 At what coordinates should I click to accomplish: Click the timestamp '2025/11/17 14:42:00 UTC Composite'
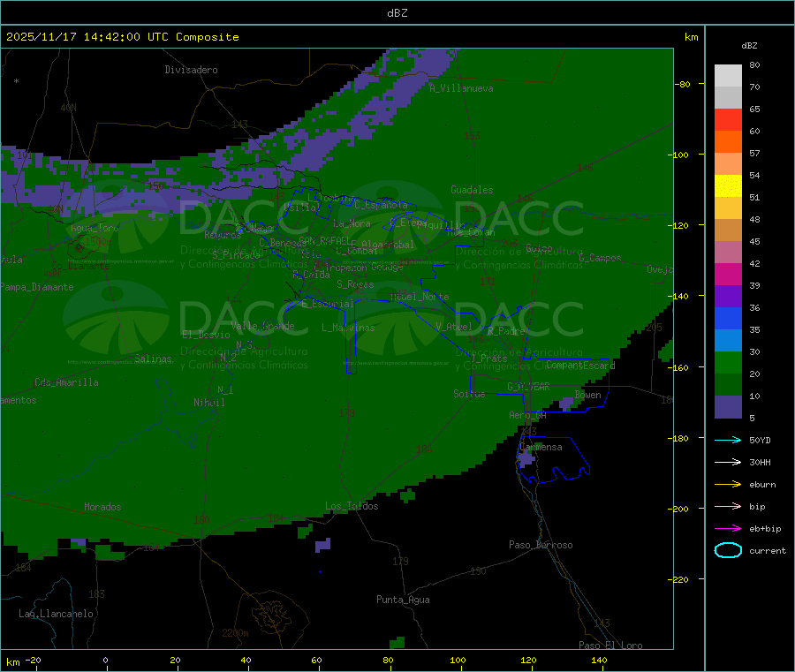tap(122, 37)
